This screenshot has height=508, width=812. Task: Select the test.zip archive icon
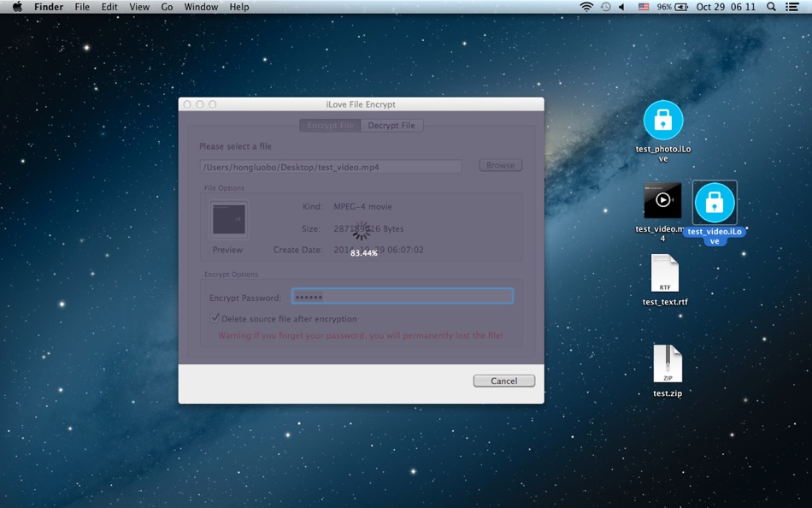[x=668, y=363]
